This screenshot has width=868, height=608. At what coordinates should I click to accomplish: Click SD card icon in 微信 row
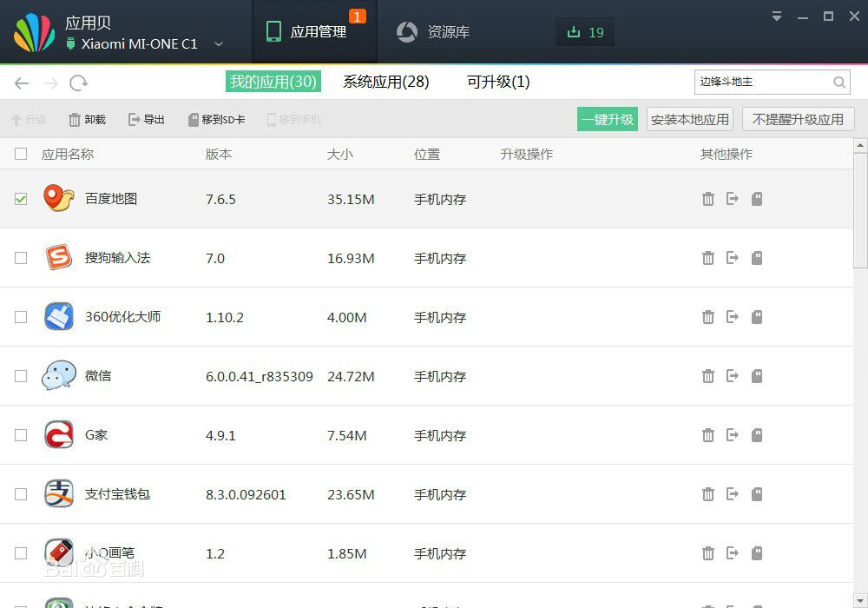click(x=757, y=377)
